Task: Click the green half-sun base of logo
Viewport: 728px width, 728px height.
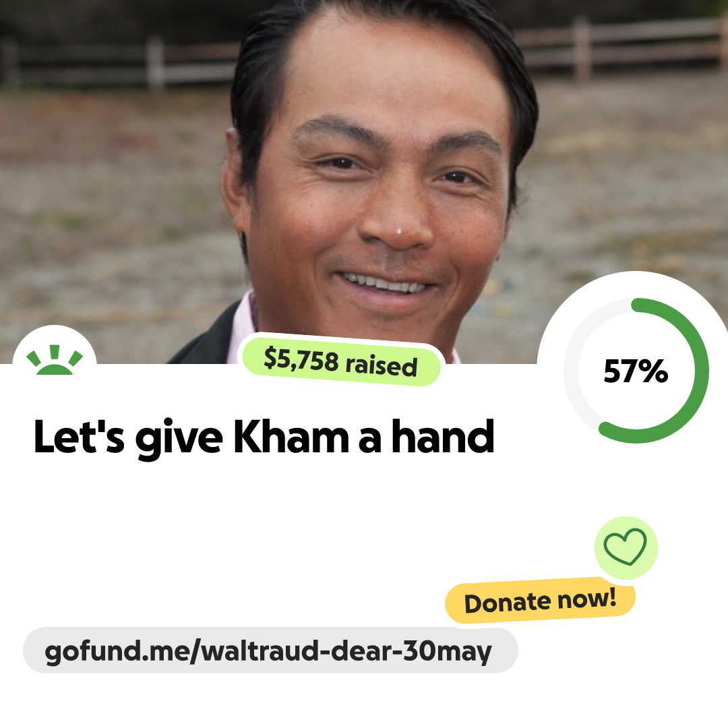Action: point(55,369)
